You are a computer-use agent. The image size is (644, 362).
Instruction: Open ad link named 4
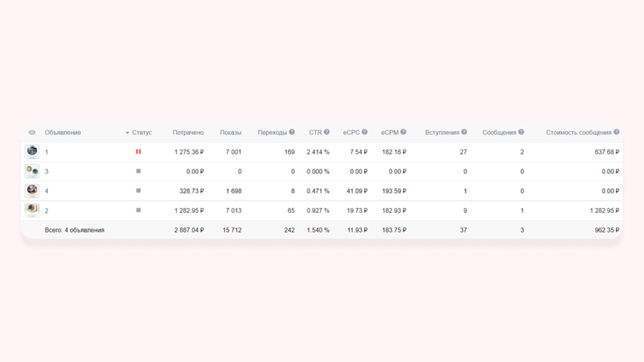47,191
